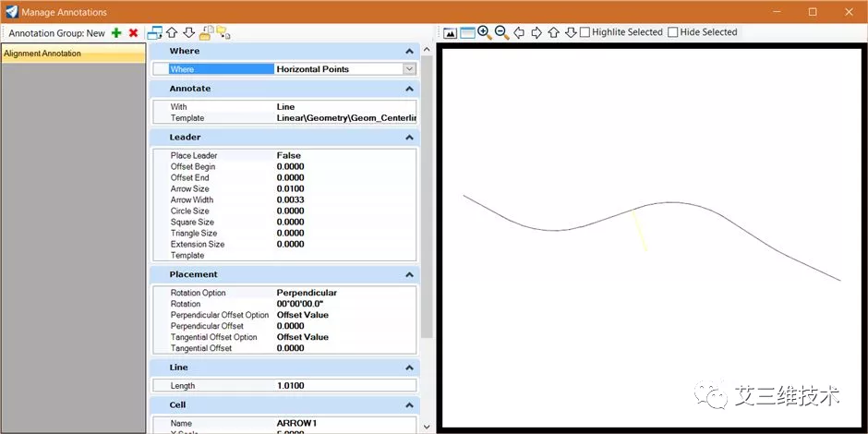Edit the Tangential Offset value

coord(291,348)
